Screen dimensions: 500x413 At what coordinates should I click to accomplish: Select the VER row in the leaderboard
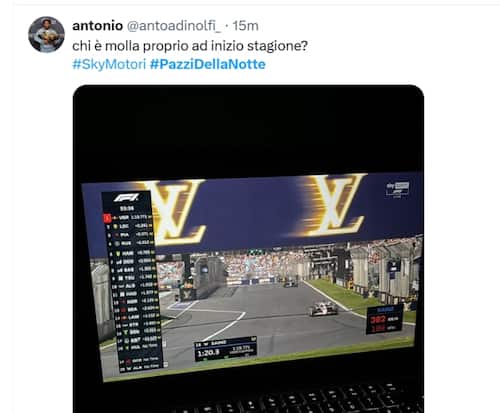pos(127,218)
